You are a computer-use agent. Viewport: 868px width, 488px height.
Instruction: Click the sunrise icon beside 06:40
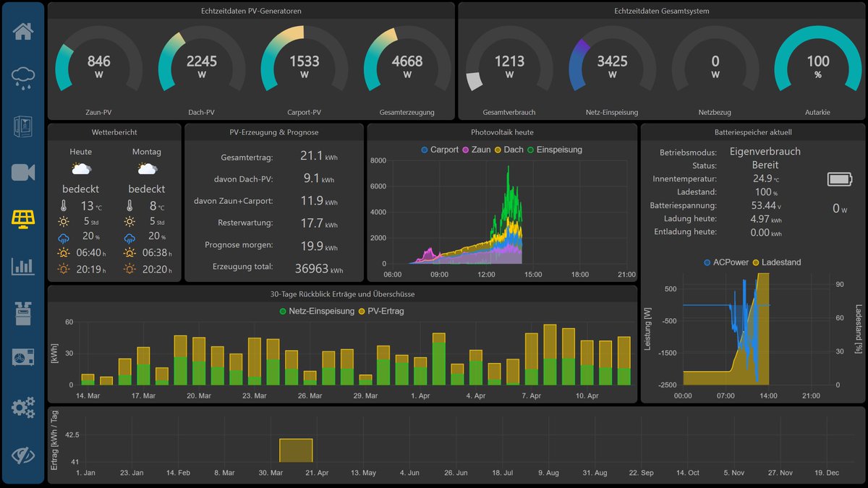(x=64, y=253)
